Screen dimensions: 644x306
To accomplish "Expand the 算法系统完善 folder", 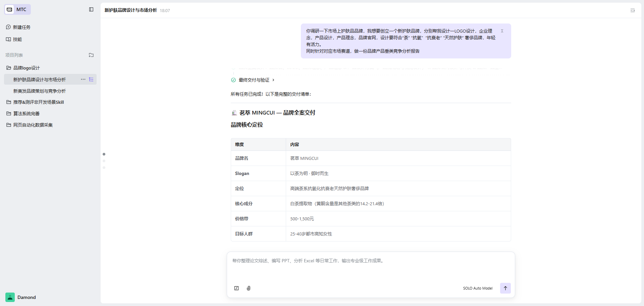I will (26, 114).
